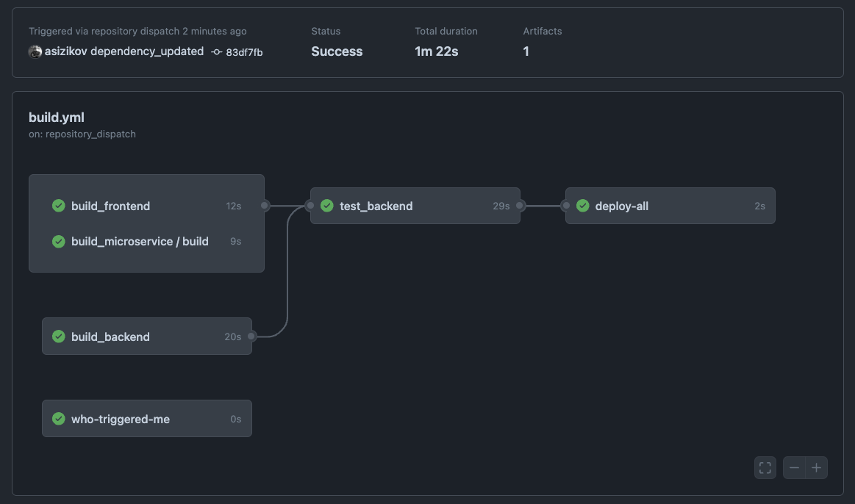855x504 pixels.
Task: Click the connection dot right of test_backend
Action: pos(519,206)
